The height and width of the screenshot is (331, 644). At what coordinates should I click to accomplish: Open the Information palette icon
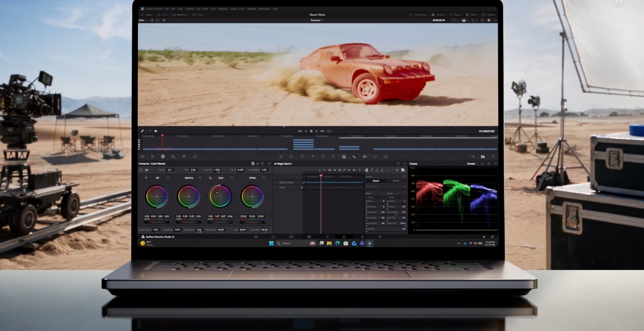(493, 157)
